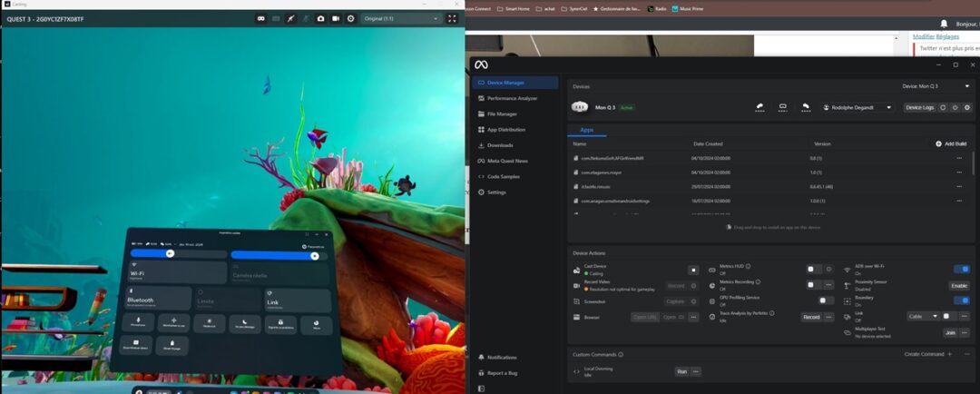Open the Link Cable dropdown
Image resolution: width=980 pixels, height=394 pixels.
pyautogui.click(x=923, y=317)
